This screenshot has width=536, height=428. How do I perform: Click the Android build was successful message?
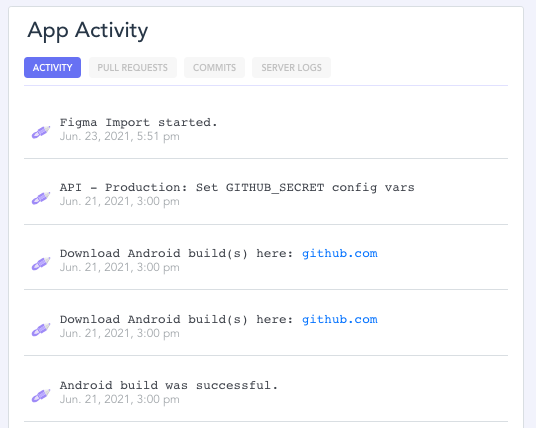(x=169, y=386)
